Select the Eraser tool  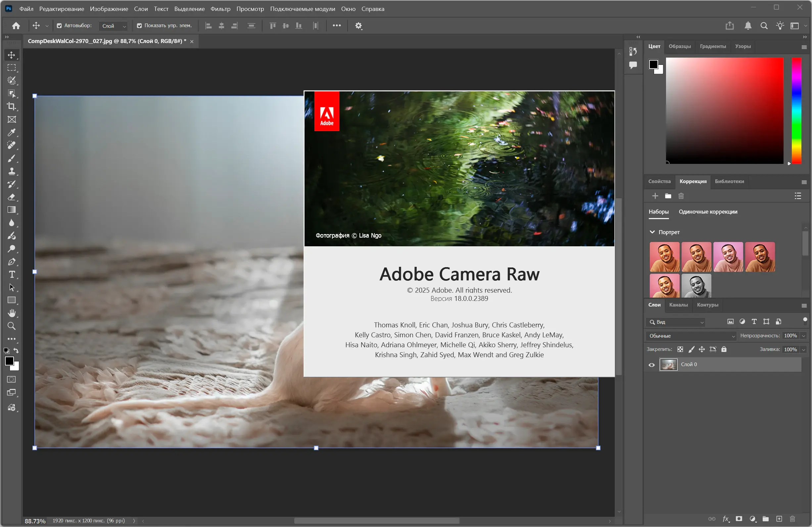(x=12, y=197)
